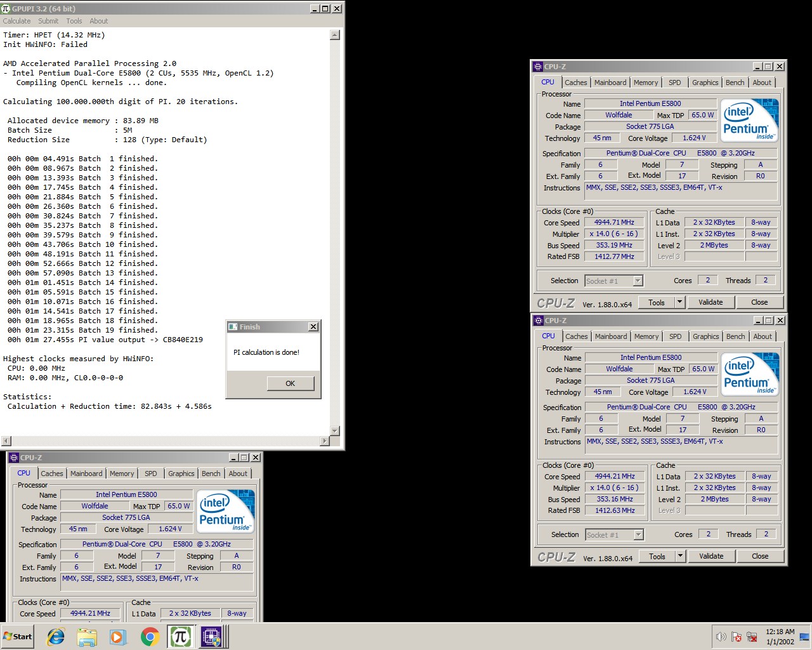Click the Level 2 cache 2 MBytes value in the lower-right CPU-Z

point(715,499)
